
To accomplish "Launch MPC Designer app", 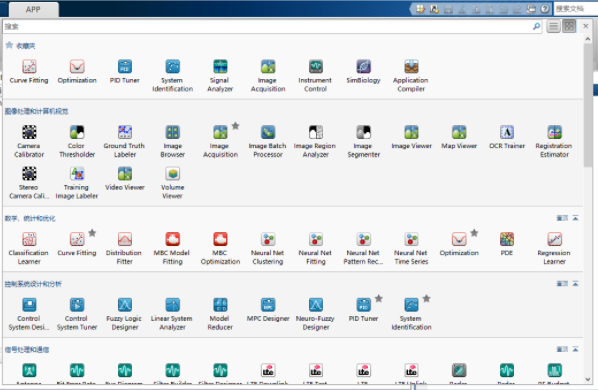I will [268, 310].
